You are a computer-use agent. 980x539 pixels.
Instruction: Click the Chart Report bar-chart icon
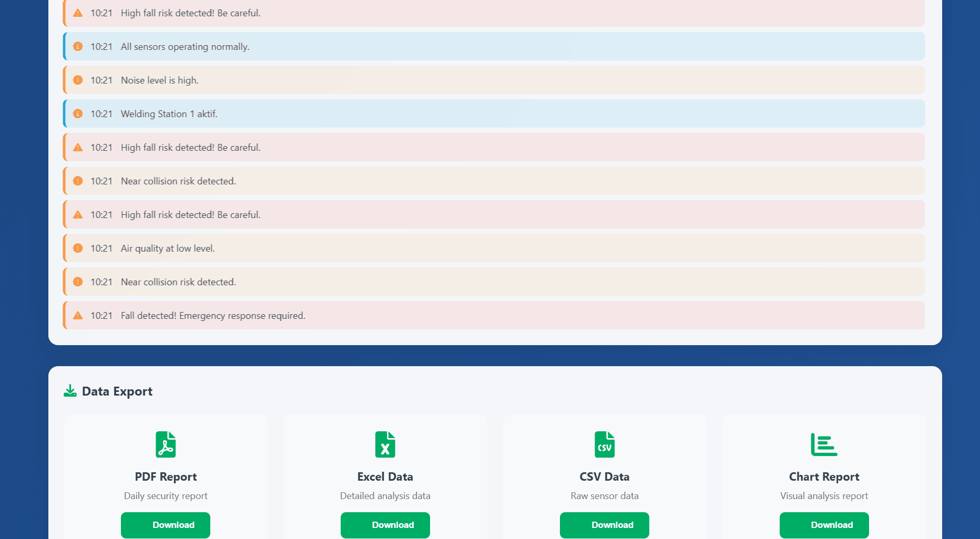(824, 444)
